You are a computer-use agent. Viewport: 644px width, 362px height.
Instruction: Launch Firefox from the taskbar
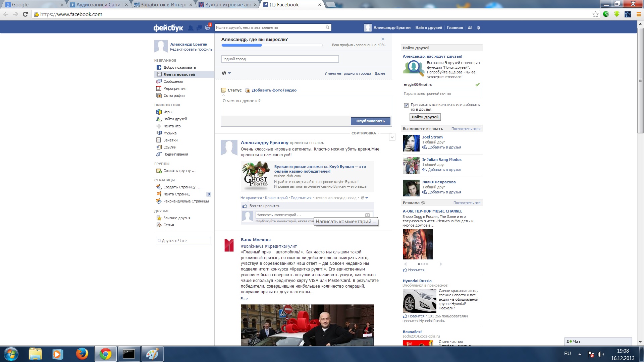click(x=82, y=354)
